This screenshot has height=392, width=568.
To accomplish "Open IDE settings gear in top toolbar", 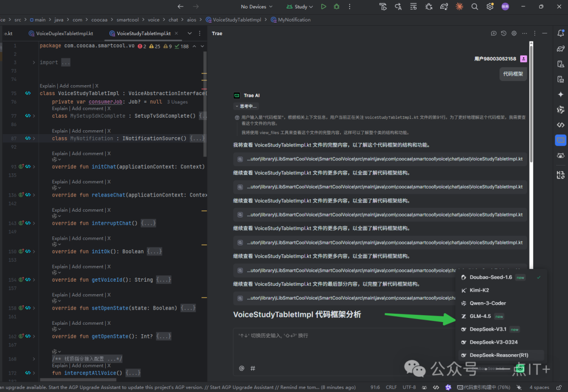I will [490, 6].
